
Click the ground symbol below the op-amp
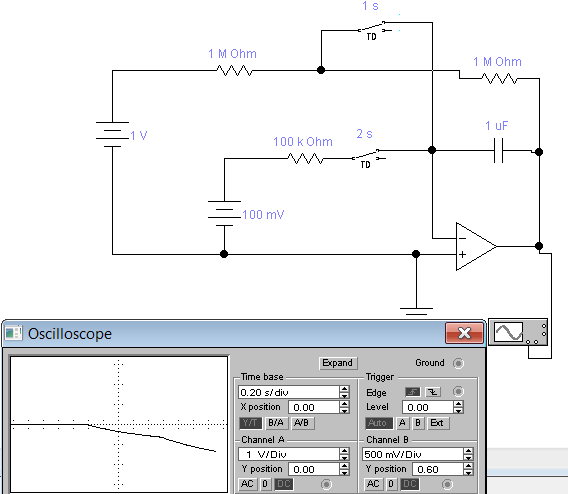click(416, 311)
